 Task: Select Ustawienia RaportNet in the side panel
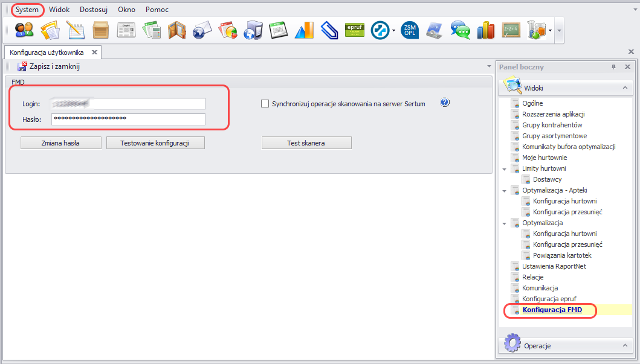click(x=554, y=266)
